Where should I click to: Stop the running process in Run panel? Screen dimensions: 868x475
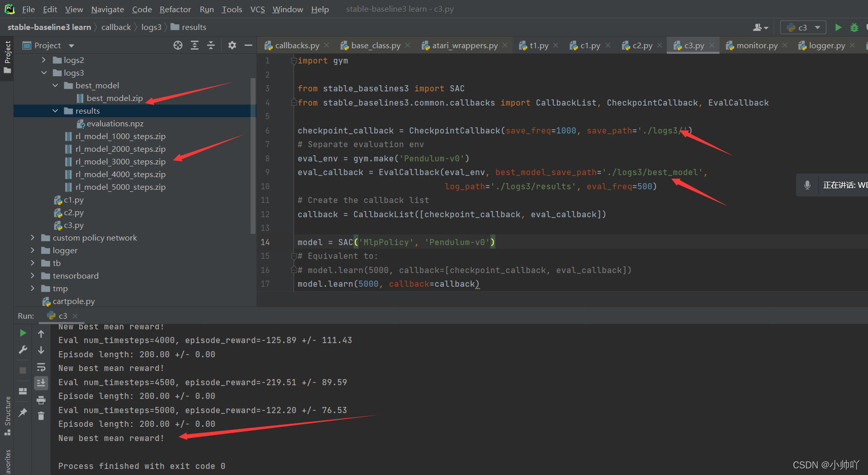tap(22, 370)
